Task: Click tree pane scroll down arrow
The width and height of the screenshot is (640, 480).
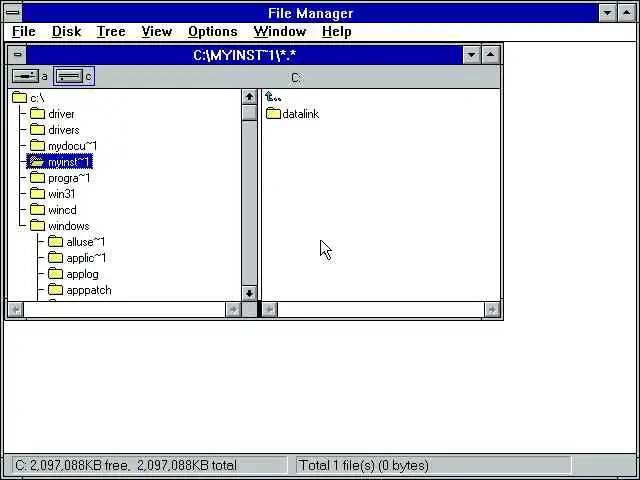Action: (249, 293)
